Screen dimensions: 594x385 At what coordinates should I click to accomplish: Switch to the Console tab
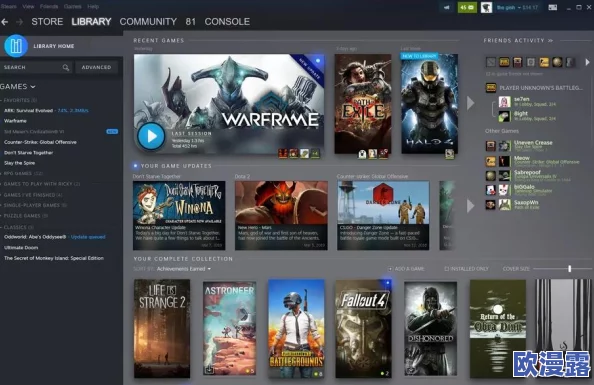pyautogui.click(x=227, y=22)
